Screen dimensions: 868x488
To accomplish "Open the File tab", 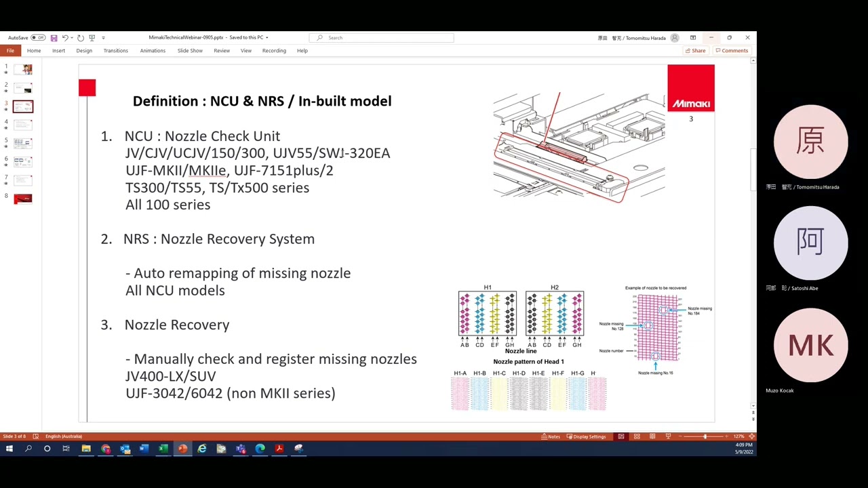I will pos(10,51).
